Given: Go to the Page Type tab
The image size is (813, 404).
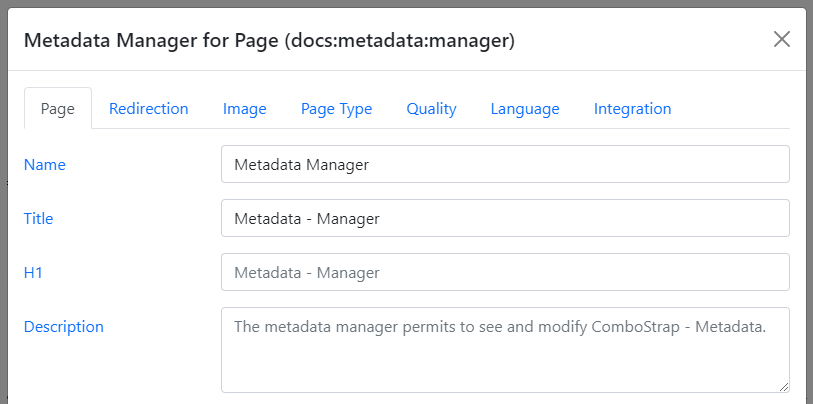Looking at the screenshot, I should 336,109.
